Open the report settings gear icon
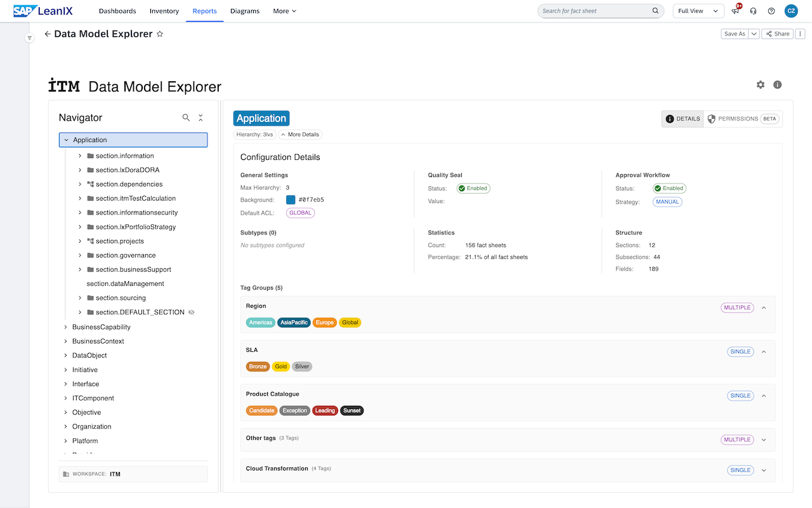 (761, 84)
